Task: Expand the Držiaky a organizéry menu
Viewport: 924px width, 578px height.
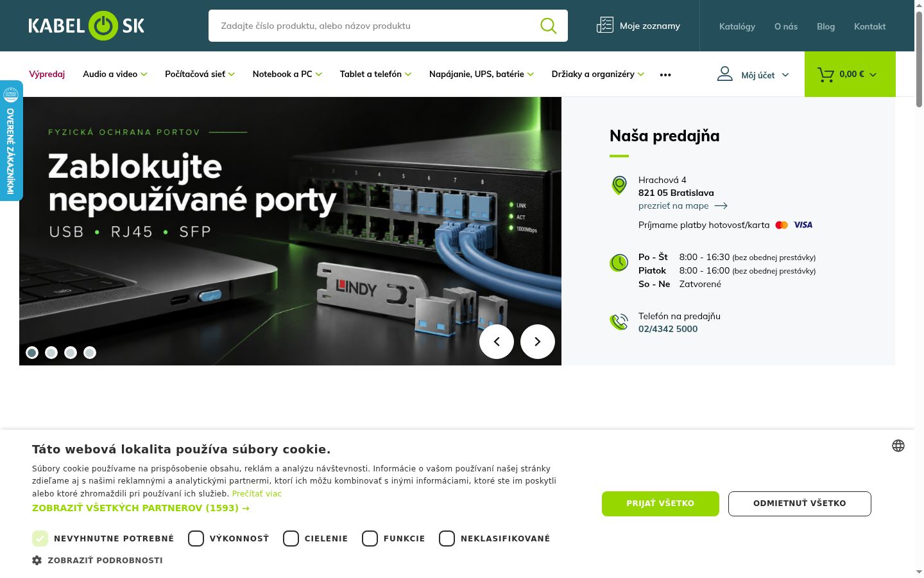Action: 598,74
